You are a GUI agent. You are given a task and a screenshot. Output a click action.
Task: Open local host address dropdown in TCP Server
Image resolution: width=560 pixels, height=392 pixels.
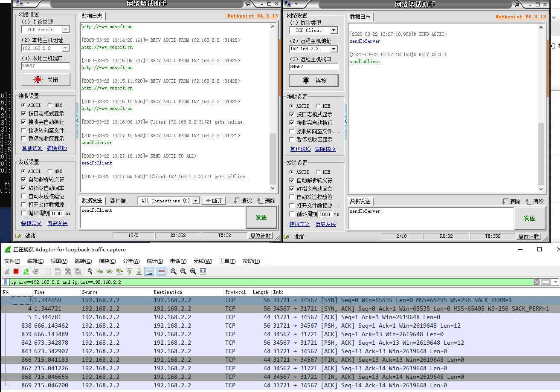click(66, 48)
